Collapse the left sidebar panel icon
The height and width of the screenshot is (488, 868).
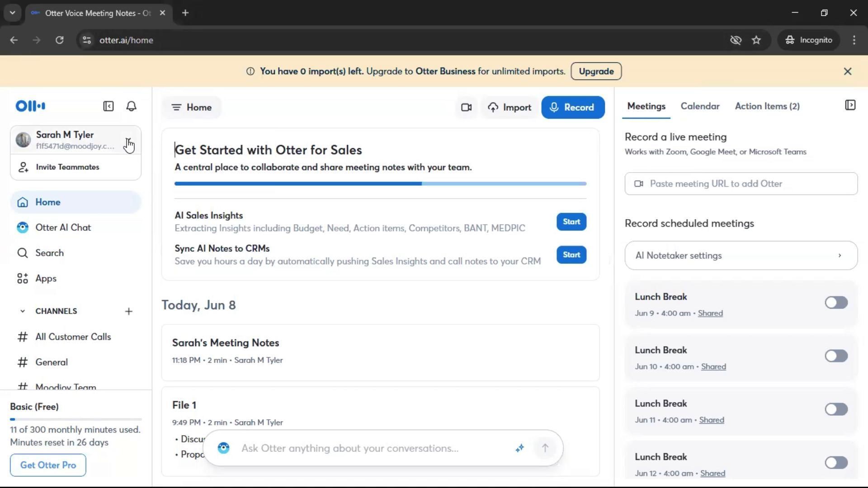pos(108,106)
